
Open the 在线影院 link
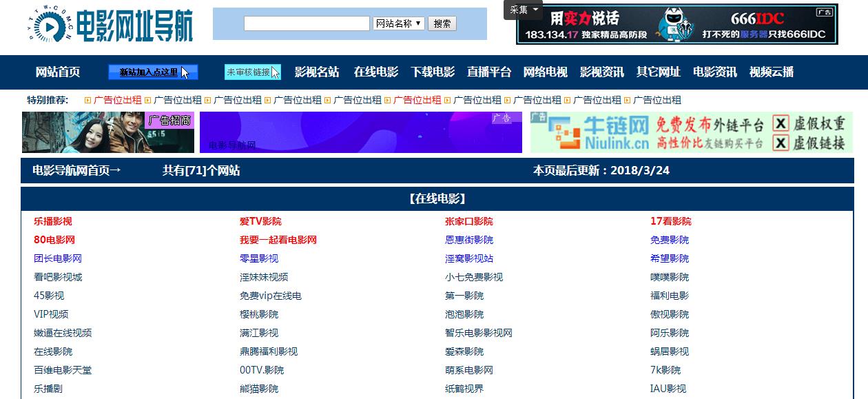pos(53,351)
